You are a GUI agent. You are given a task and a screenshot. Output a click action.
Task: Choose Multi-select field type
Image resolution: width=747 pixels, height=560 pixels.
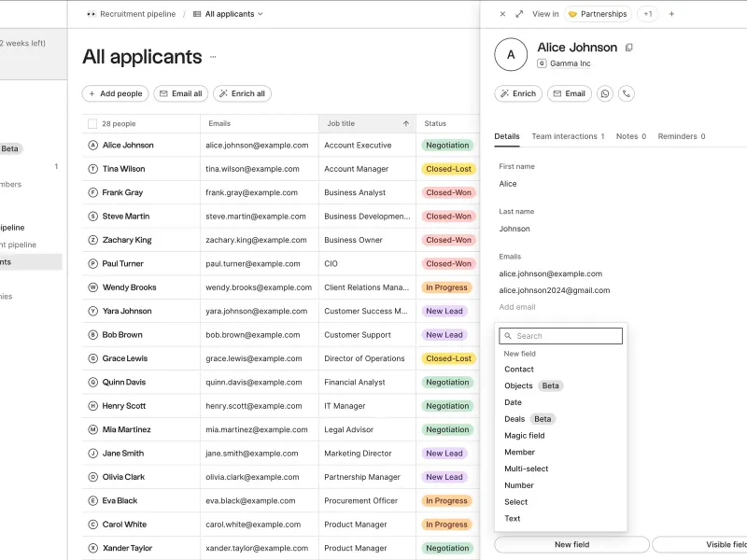[561, 469]
